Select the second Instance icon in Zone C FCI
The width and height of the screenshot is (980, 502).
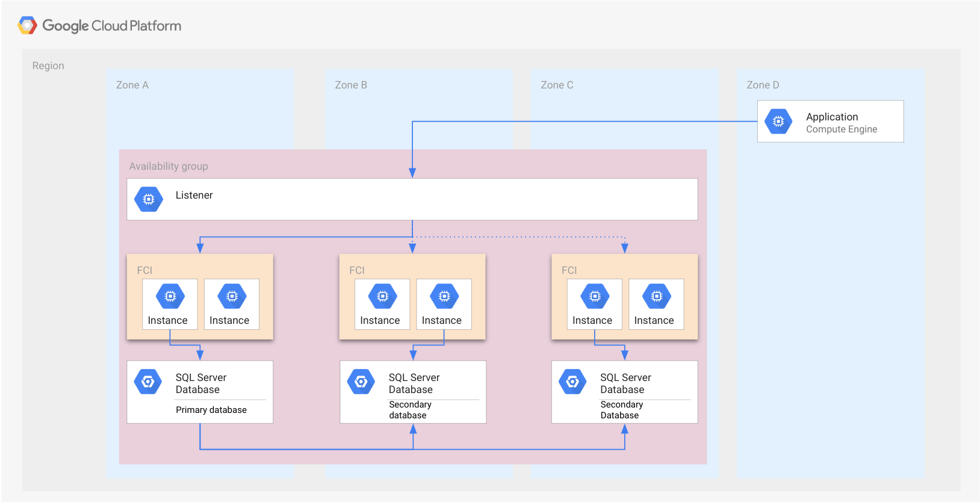(x=657, y=296)
